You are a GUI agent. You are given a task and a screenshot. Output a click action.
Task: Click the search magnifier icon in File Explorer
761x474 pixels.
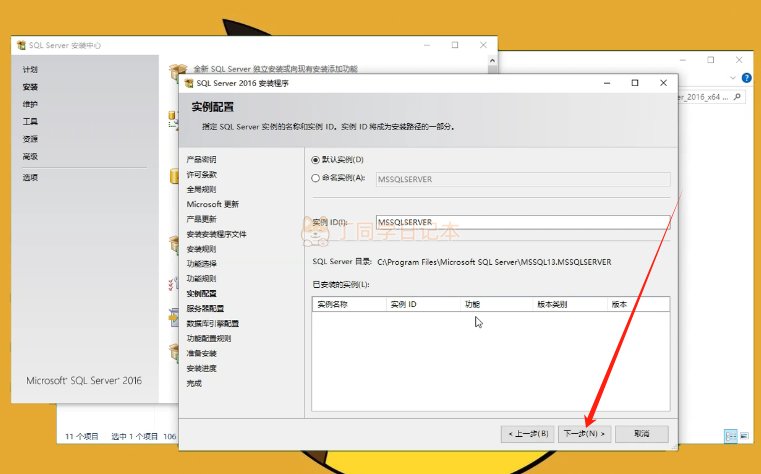[736, 97]
